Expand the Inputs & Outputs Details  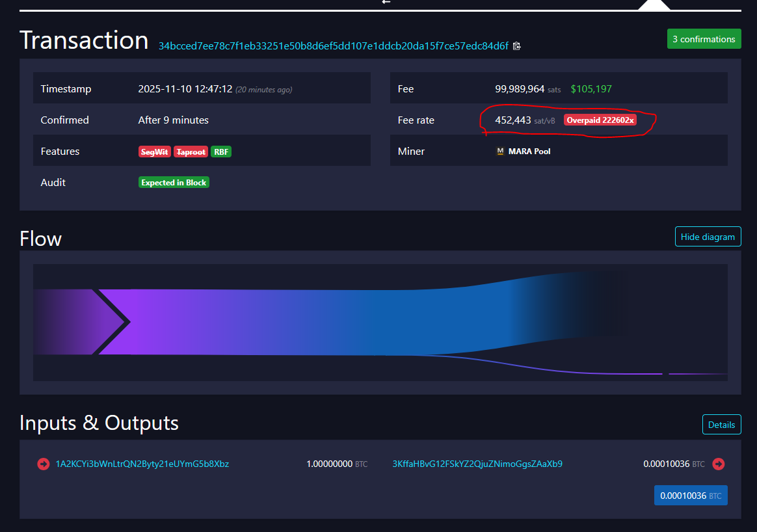click(721, 425)
